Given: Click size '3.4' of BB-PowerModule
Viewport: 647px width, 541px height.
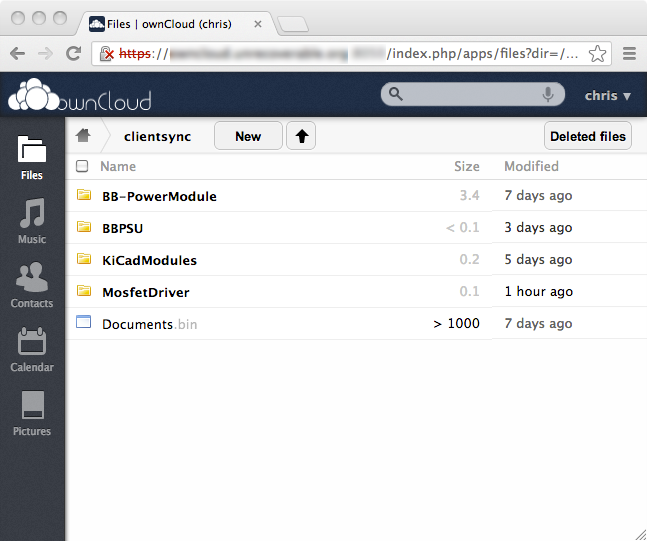Looking at the screenshot, I should tap(470, 195).
